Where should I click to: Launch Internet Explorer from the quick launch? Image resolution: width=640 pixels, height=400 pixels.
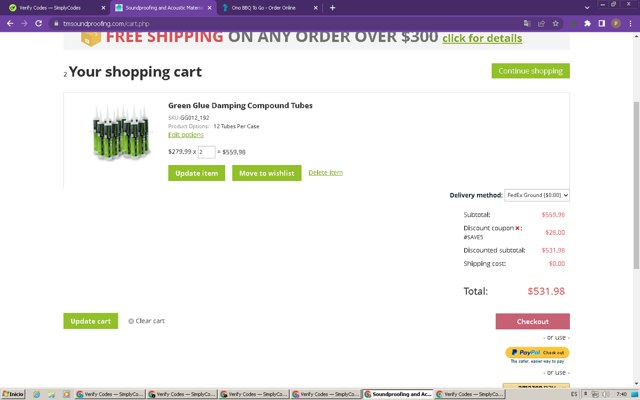pos(36,394)
